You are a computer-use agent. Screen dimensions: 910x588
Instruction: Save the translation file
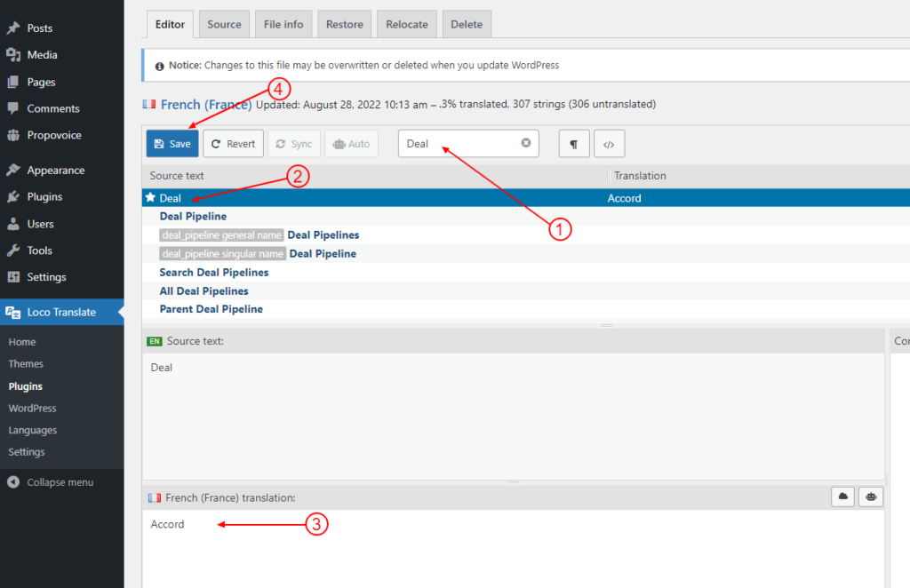(172, 144)
